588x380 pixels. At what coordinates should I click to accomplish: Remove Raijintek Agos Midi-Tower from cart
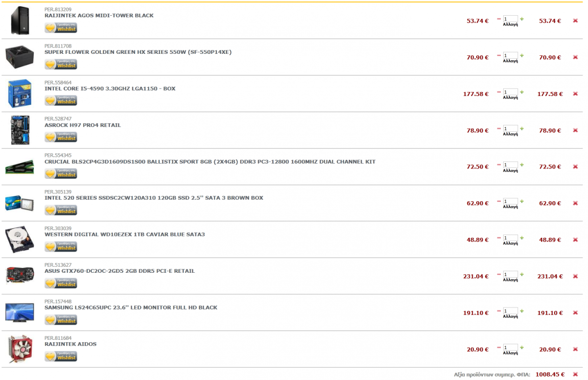[x=575, y=21]
